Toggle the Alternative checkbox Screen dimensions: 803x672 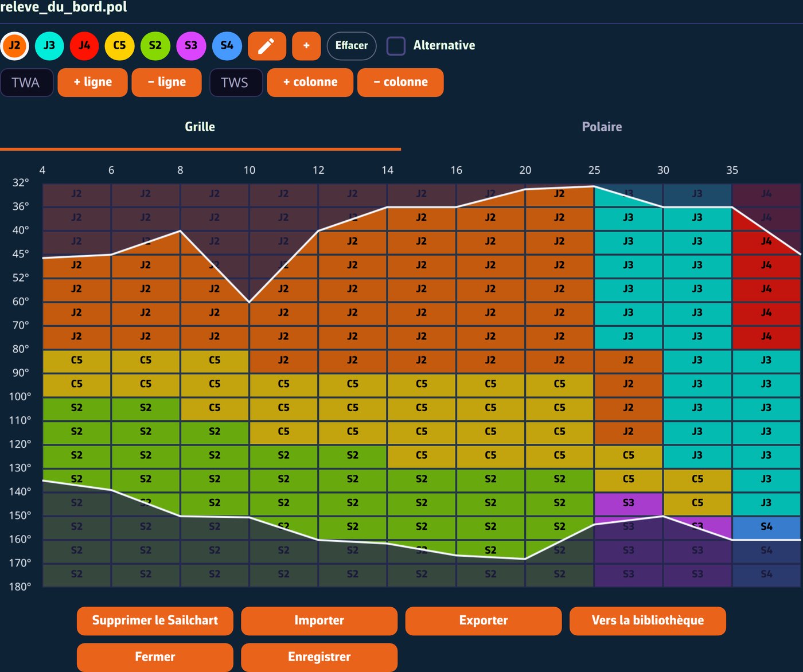pos(396,46)
